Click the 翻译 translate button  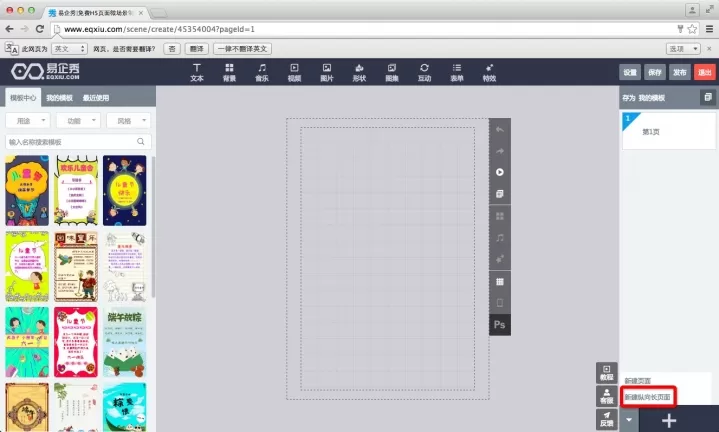(x=197, y=49)
